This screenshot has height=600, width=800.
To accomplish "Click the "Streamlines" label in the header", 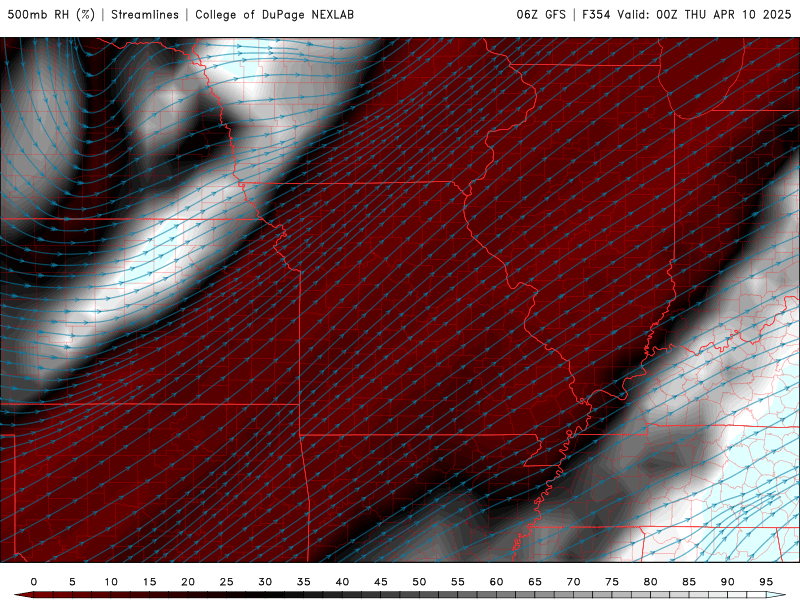I will click(x=145, y=15).
